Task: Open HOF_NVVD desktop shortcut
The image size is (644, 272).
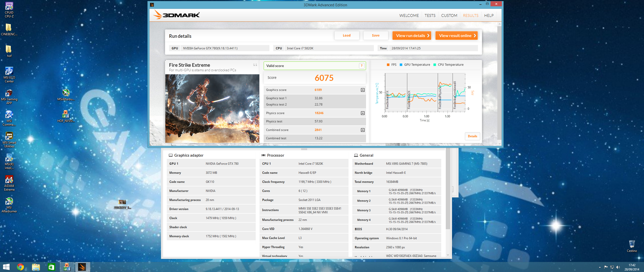Action: 66,116
